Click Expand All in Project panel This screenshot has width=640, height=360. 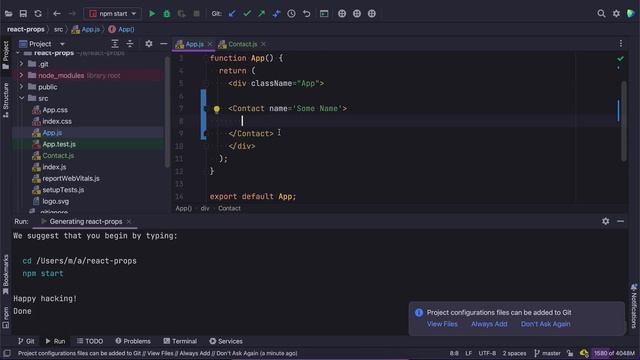click(x=115, y=44)
